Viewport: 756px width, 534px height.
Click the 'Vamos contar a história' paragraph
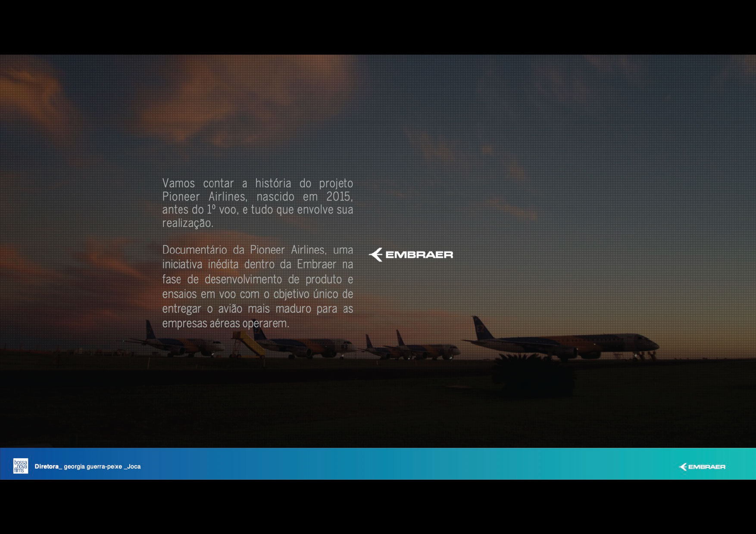(x=257, y=203)
